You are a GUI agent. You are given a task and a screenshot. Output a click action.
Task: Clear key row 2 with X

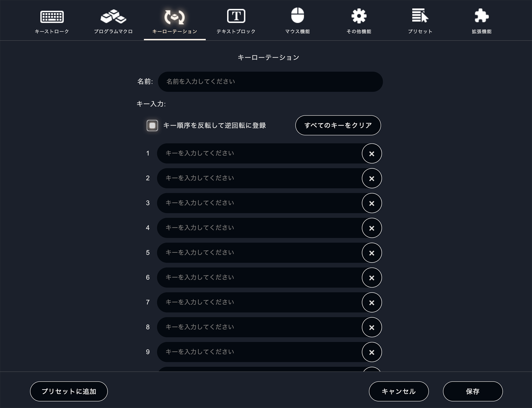coord(372,178)
